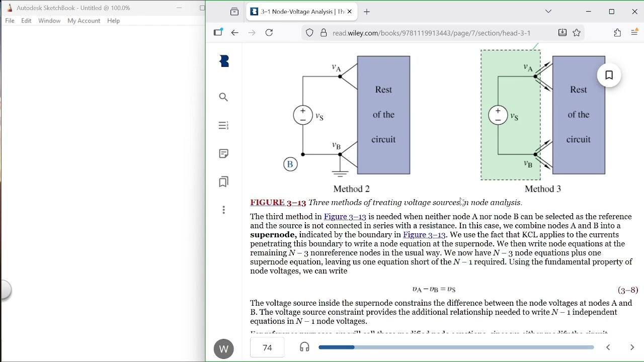This screenshot has width=644, height=362.
Task: Toggle the Firefox sidebar icon
Action: pyautogui.click(x=218, y=33)
